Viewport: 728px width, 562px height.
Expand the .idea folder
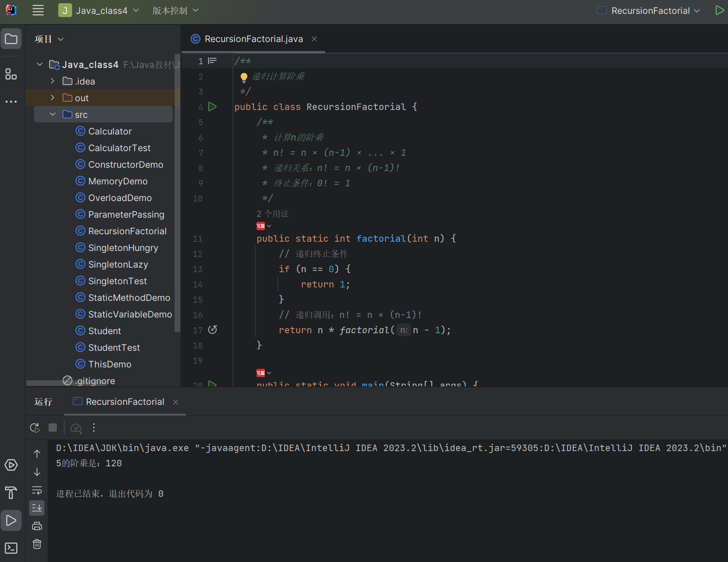(53, 81)
